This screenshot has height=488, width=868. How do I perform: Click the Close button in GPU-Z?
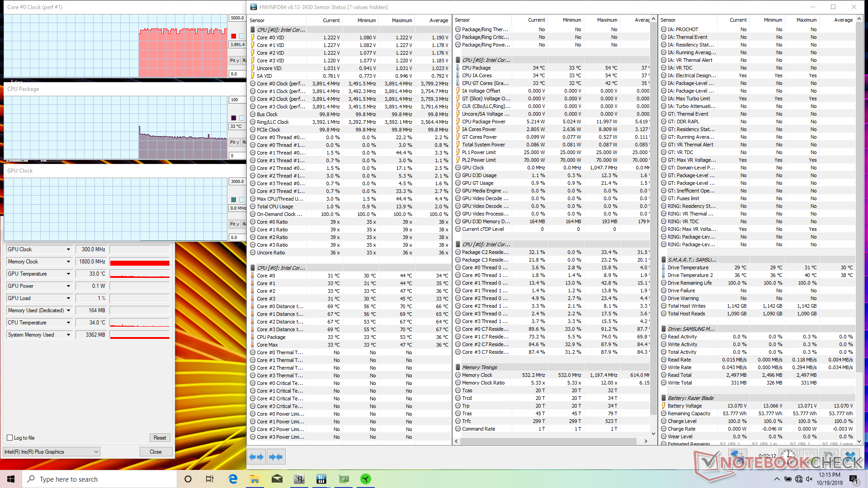156,452
